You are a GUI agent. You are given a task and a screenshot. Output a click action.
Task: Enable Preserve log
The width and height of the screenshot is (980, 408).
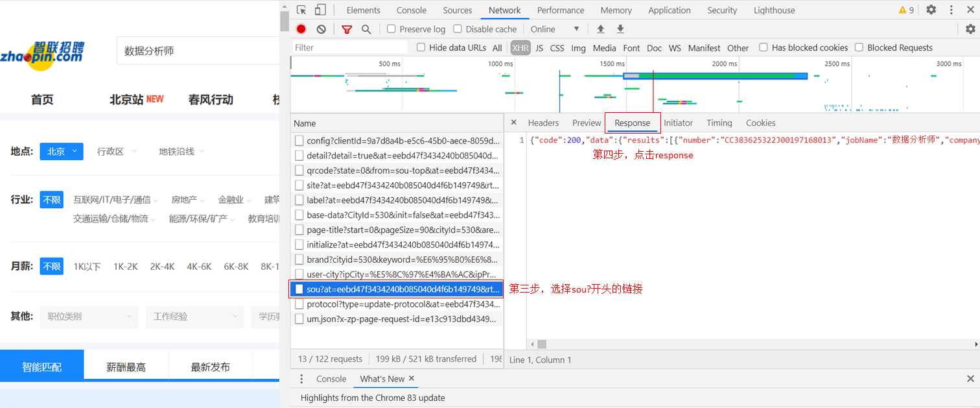coord(390,29)
